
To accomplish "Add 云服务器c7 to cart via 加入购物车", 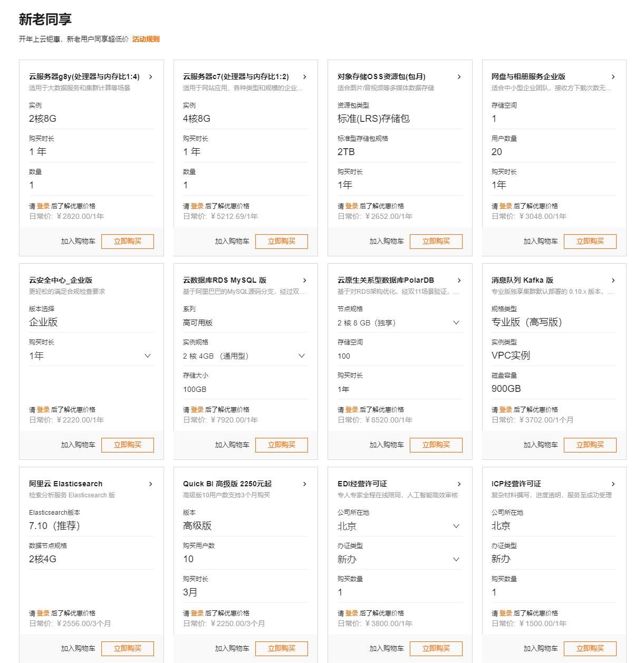I will [x=232, y=242].
